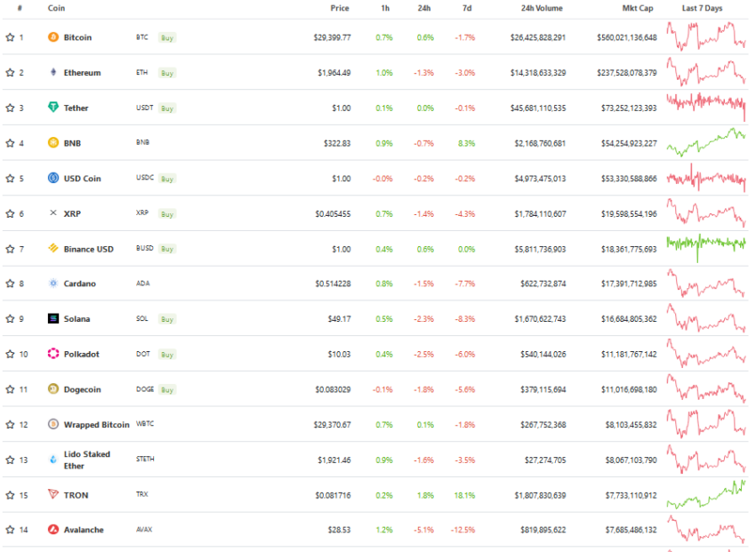Screen dimensions: 756x552
Task: Click the Cardano logo icon
Action: click(53, 284)
